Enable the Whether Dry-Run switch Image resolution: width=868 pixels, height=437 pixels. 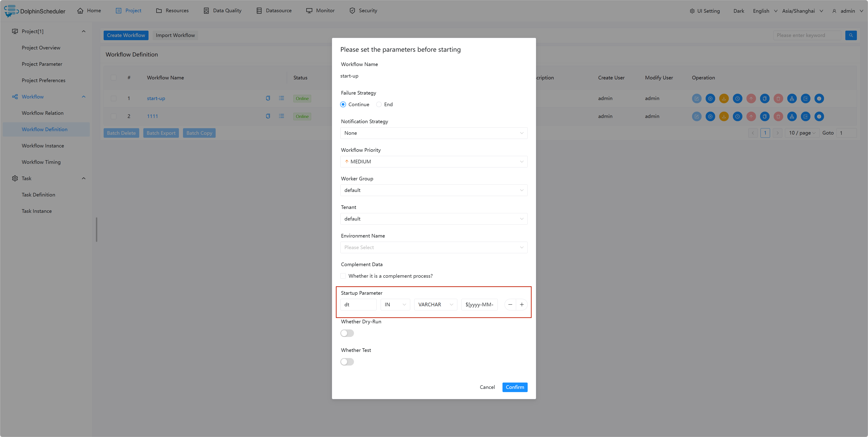click(x=347, y=333)
